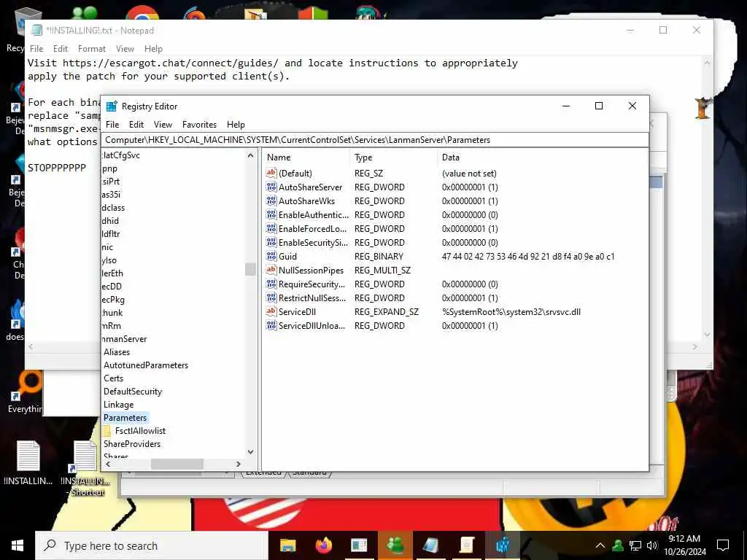The height and width of the screenshot is (560, 747).
Task: Click the ServiceDll string value icon
Action: (271, 311)
